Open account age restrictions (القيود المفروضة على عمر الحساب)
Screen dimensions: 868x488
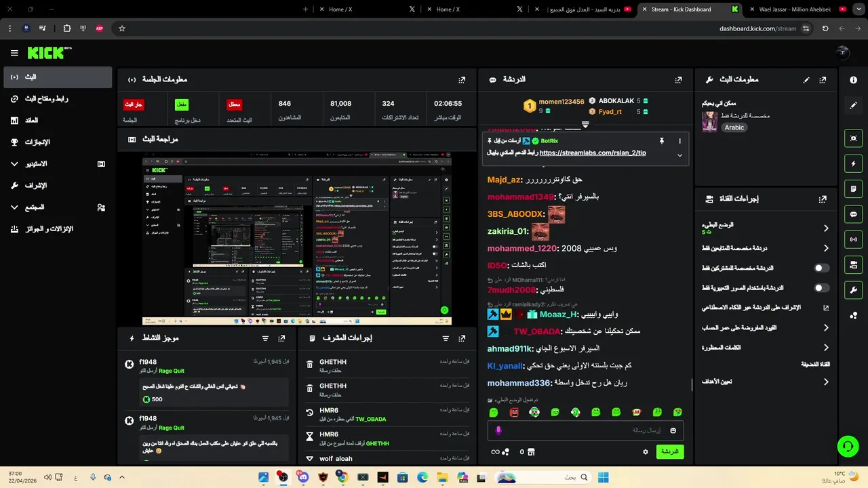point(766,327)
